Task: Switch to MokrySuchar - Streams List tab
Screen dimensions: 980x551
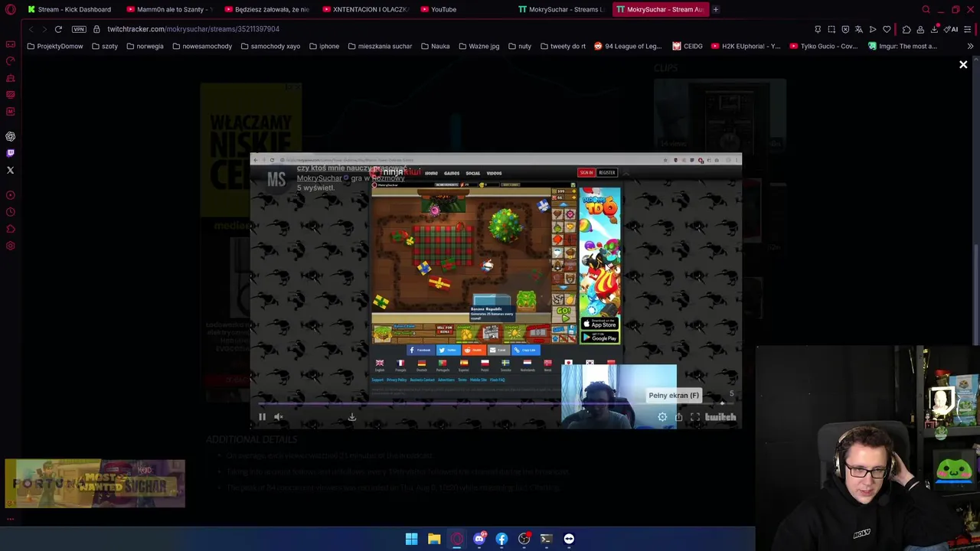Action: (563, 9)
